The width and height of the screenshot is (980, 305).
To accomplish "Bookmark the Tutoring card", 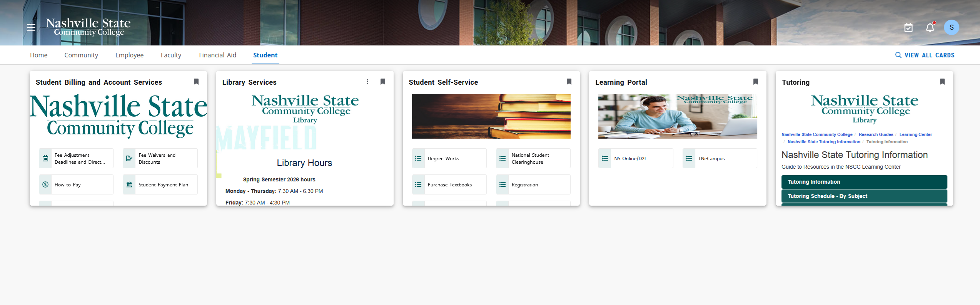I will tap(942, 82).
